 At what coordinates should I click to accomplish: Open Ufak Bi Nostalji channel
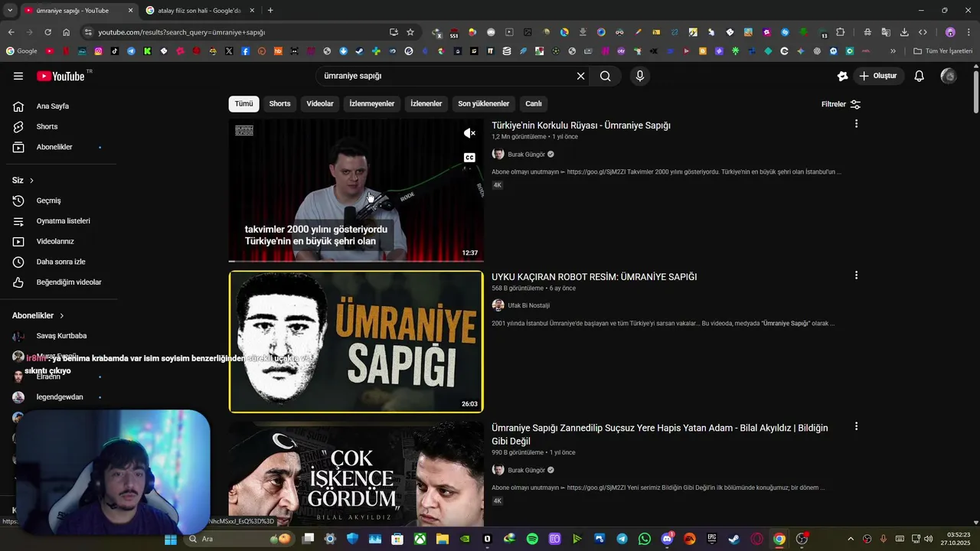[528, 305]
